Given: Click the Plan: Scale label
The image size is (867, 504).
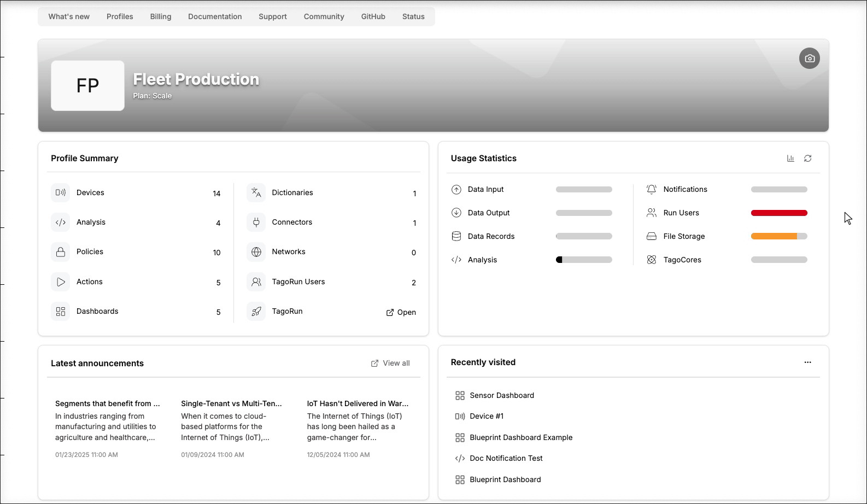Looking at the screenshot, I should [x=153, y=96].
